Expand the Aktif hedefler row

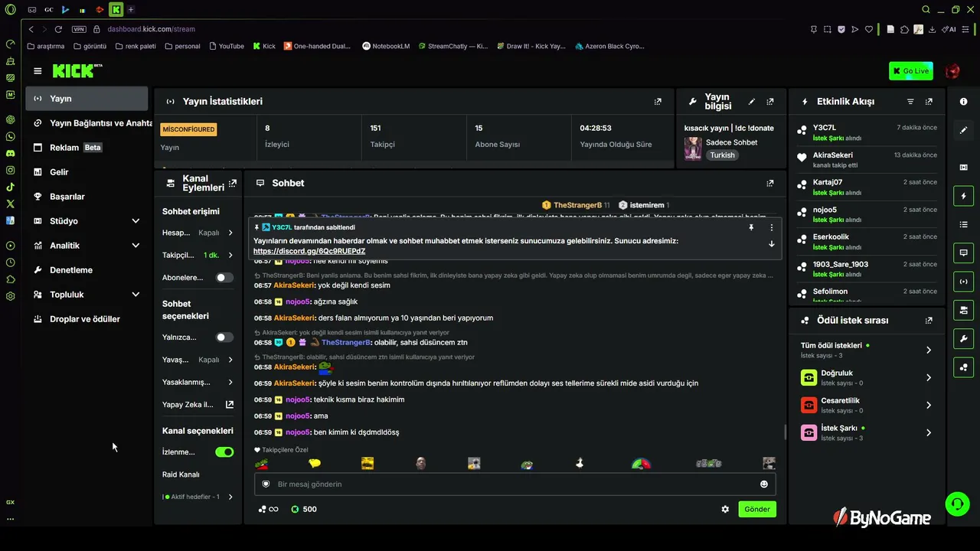[198, 497]
